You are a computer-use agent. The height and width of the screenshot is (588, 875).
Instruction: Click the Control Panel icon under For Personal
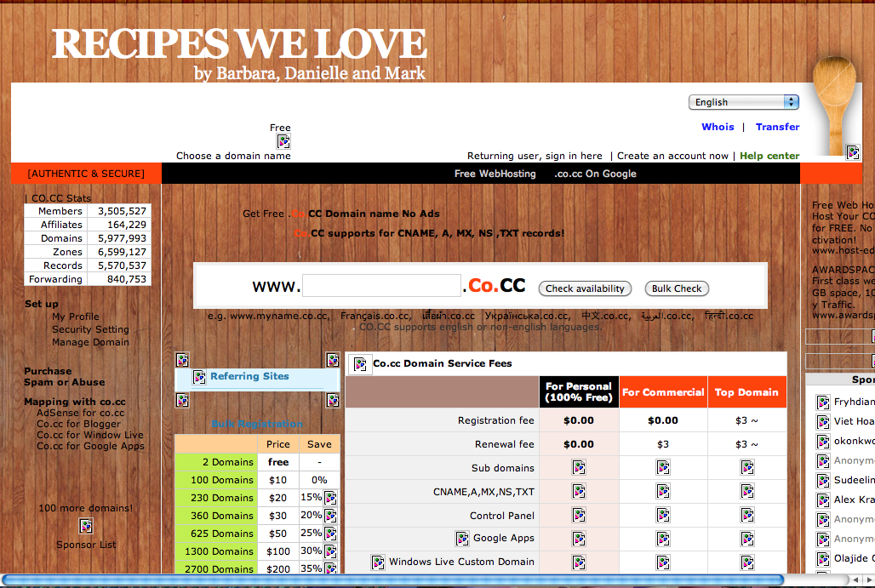[579, 515]
